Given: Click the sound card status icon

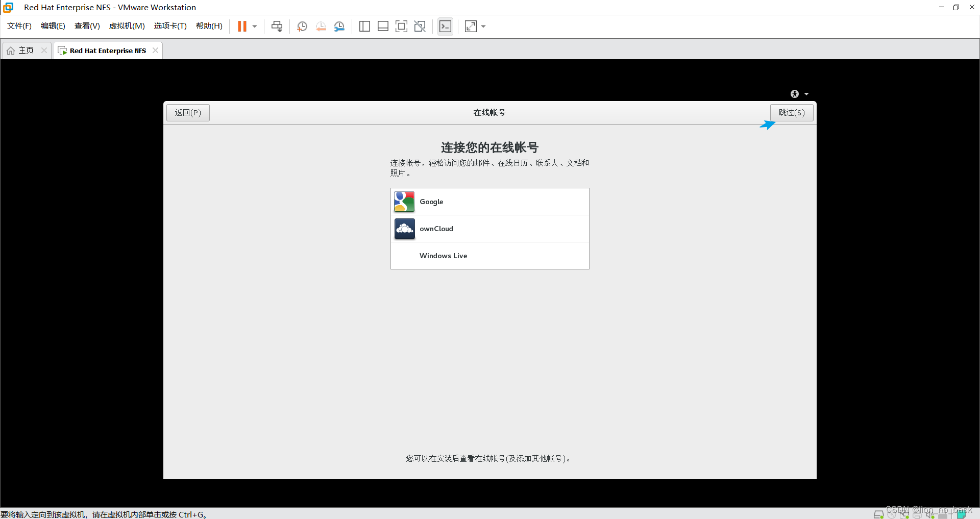Looking at the screenshot, I should point(930,514).
